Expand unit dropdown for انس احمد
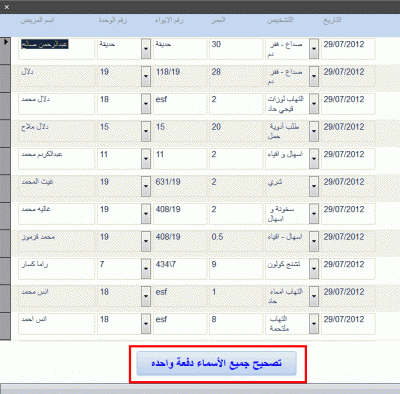Screen dimensions: 400x394 (146, 324)
